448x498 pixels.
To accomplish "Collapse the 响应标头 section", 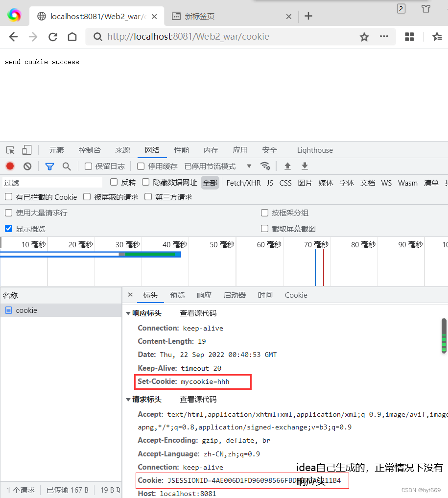I will (128, 313).
